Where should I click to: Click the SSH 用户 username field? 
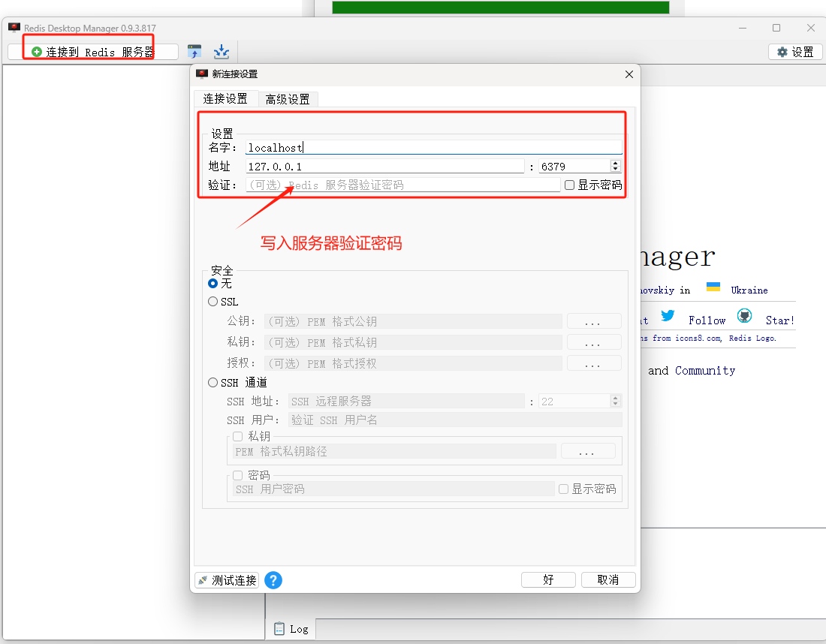coord(455,420)
